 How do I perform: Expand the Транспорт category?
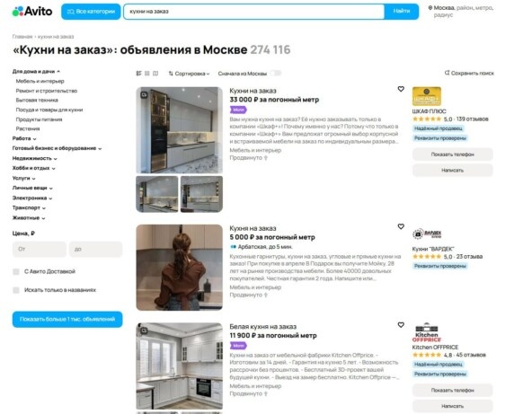click(29, 207)
